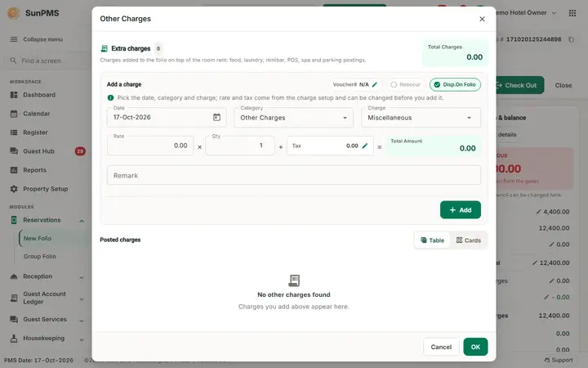Screen dimensions: 588x368
Task: Edit the Tax amount pencil icon
Action: [x=365, y=146]
